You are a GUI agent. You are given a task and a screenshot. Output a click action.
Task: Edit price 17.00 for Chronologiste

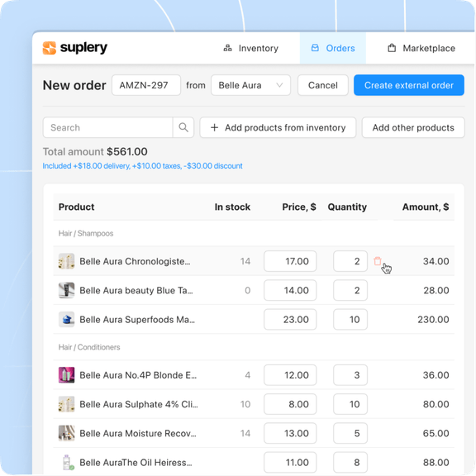290,261
